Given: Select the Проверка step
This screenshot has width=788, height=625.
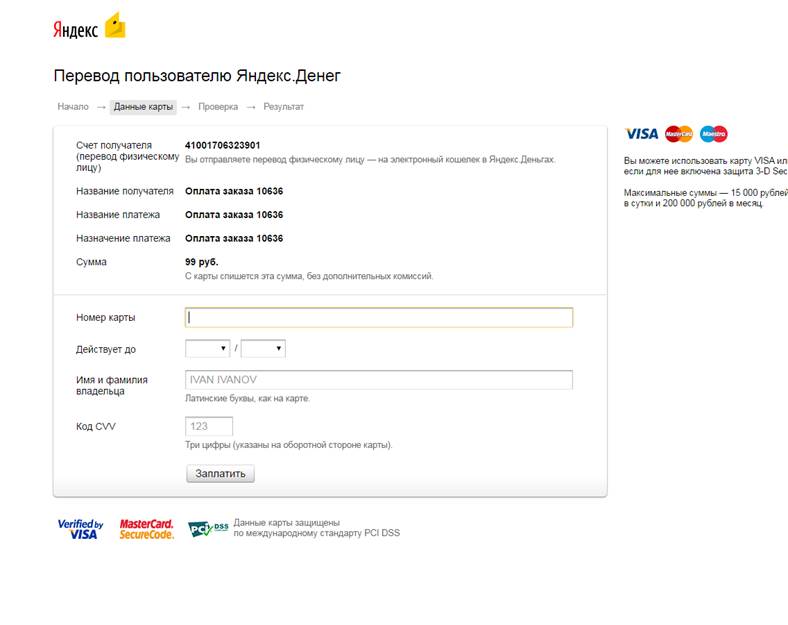Looking at the screenshot, I should [x=218, y=107].
